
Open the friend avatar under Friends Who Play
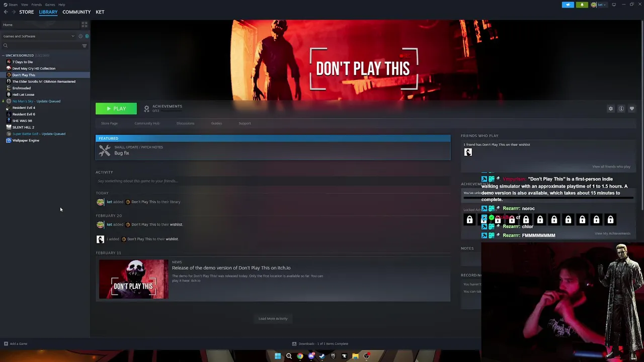click(468, 152)
